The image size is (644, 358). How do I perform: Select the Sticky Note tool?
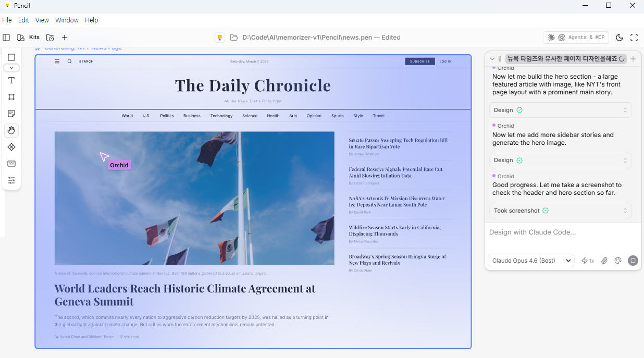[x=11, y=114]
